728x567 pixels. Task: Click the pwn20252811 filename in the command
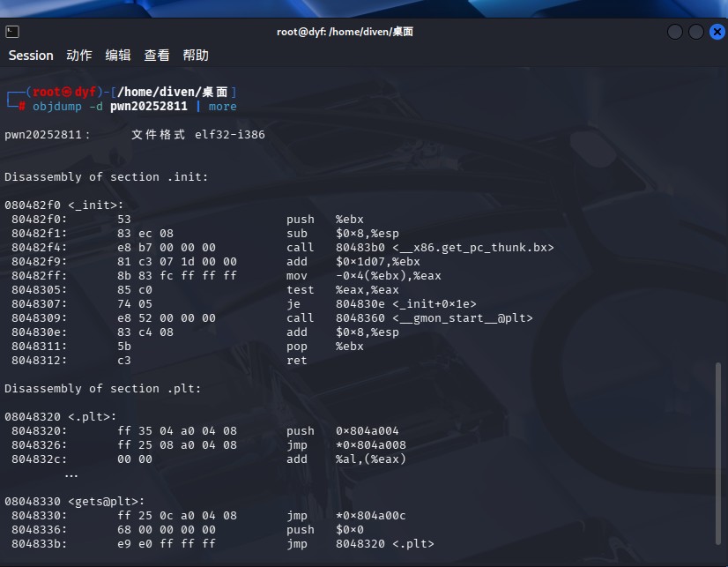click(x=149, y=107)
